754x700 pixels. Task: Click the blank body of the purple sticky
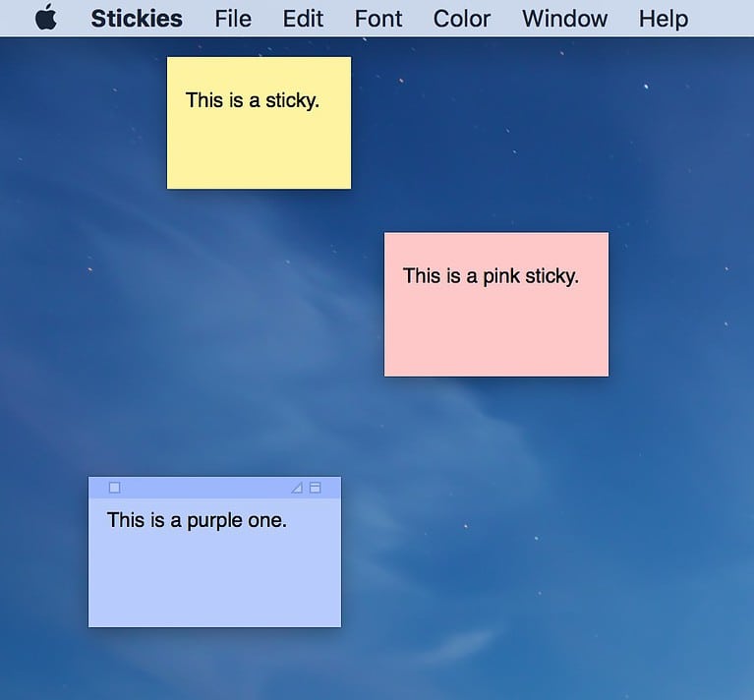pyautogui.click(x=214, y=583)
